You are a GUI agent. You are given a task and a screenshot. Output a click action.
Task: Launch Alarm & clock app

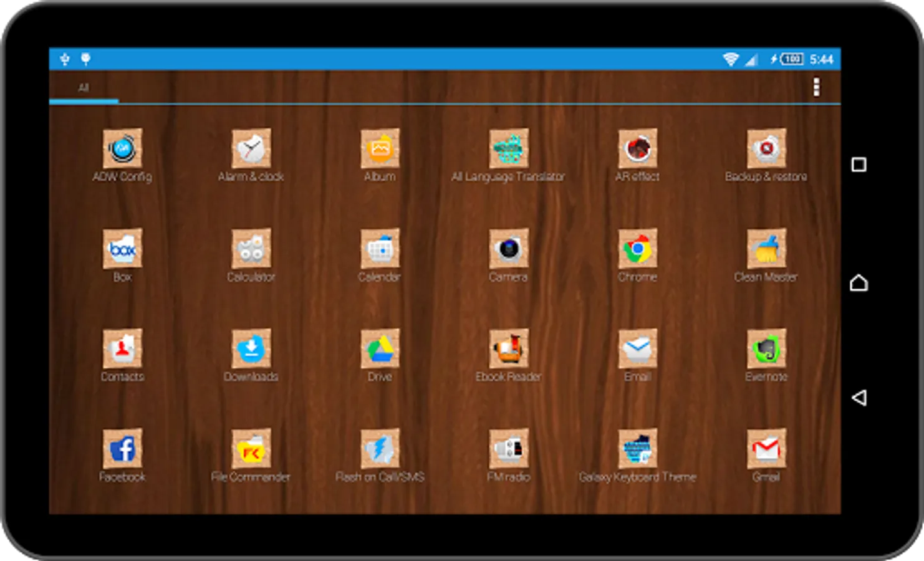251,148
